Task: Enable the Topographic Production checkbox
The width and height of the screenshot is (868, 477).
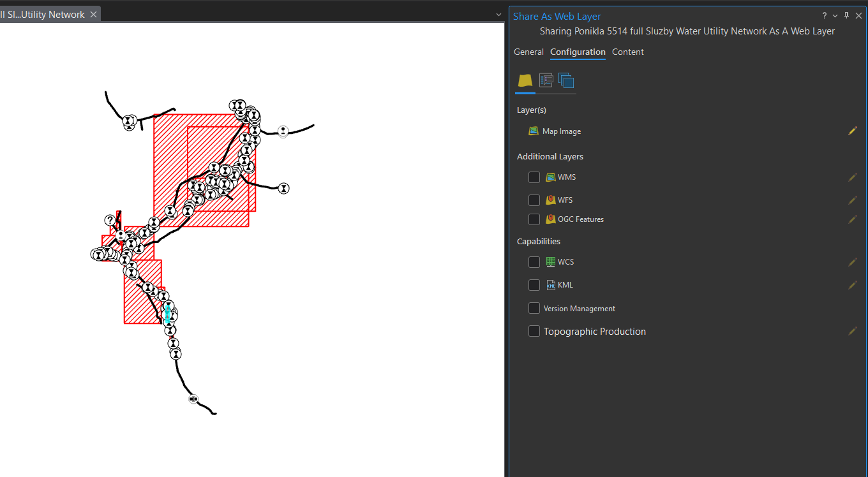Action: tap(534, 332)
